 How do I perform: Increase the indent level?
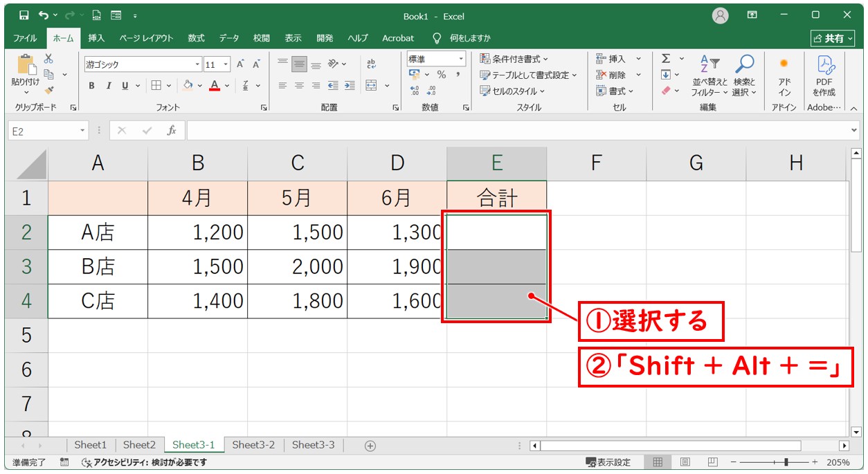[350, 85]
